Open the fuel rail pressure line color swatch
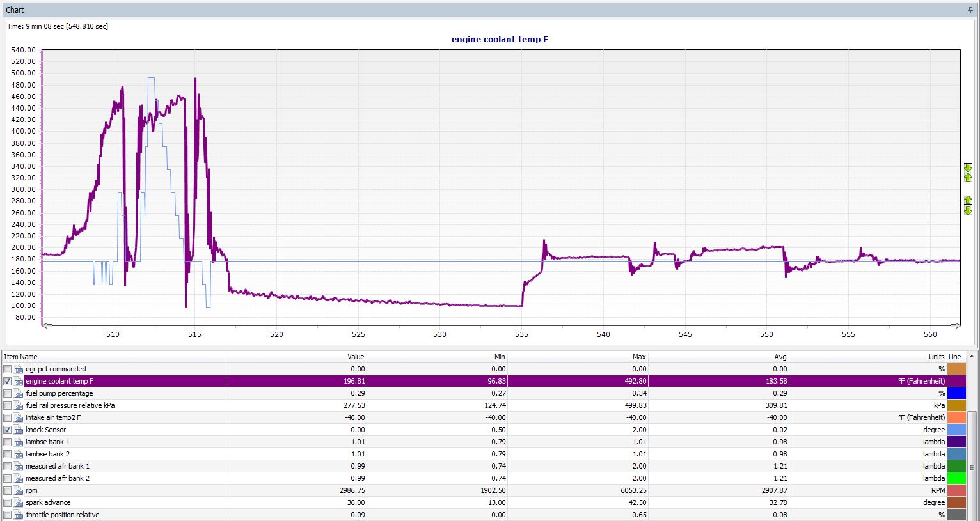 [957, 405]
